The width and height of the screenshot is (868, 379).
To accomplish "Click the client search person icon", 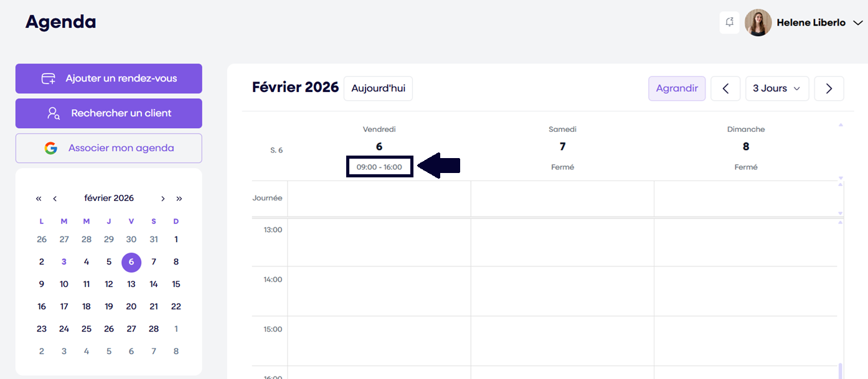I will tap(55, 113).
